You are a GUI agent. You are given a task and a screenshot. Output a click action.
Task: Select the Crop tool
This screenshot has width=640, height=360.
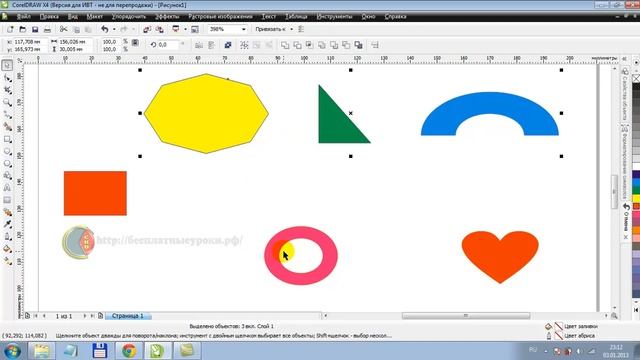pos(7,90)
